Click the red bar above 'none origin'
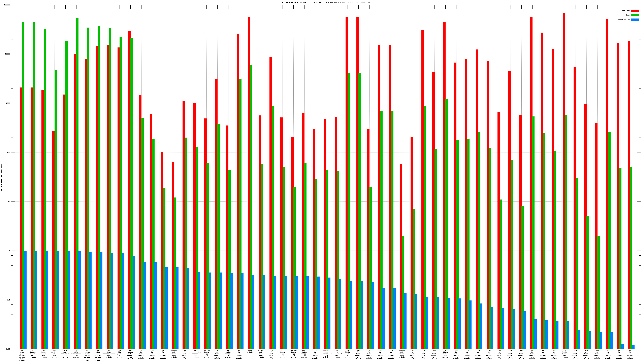This screenshot has height=362, width=644. [249, 182]
